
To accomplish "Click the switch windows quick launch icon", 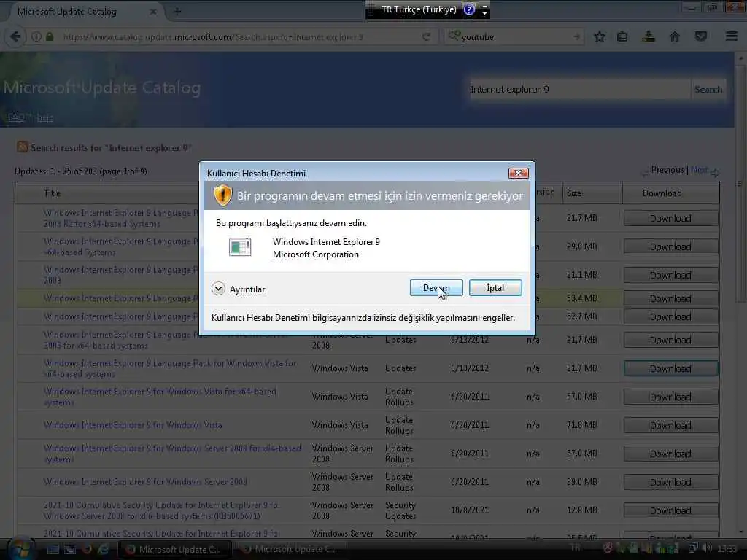I will pos(70,550).
